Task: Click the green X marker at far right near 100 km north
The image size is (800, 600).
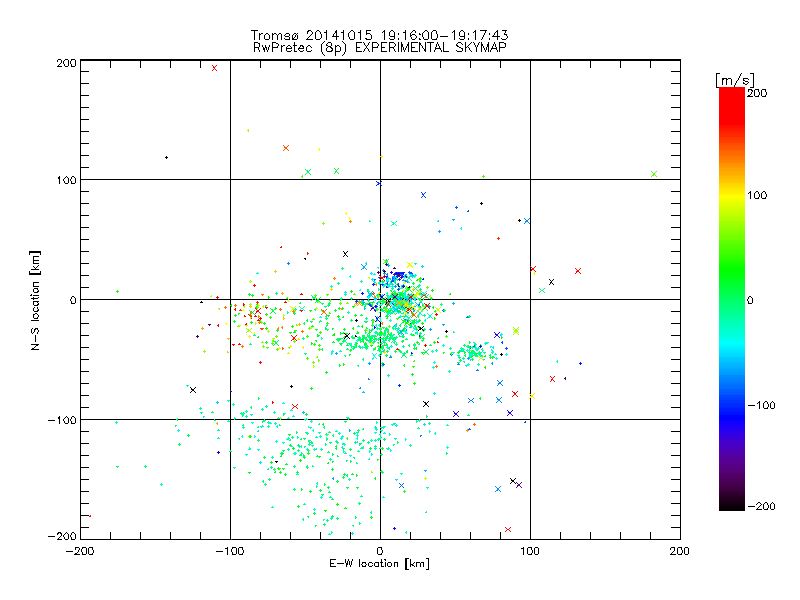Action: (x=654, y=174)
